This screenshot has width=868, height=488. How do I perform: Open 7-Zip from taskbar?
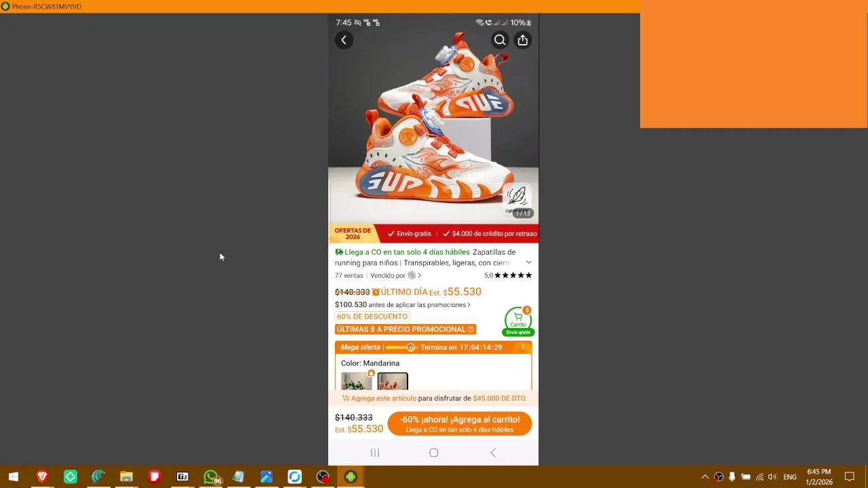tap(182, 476)
